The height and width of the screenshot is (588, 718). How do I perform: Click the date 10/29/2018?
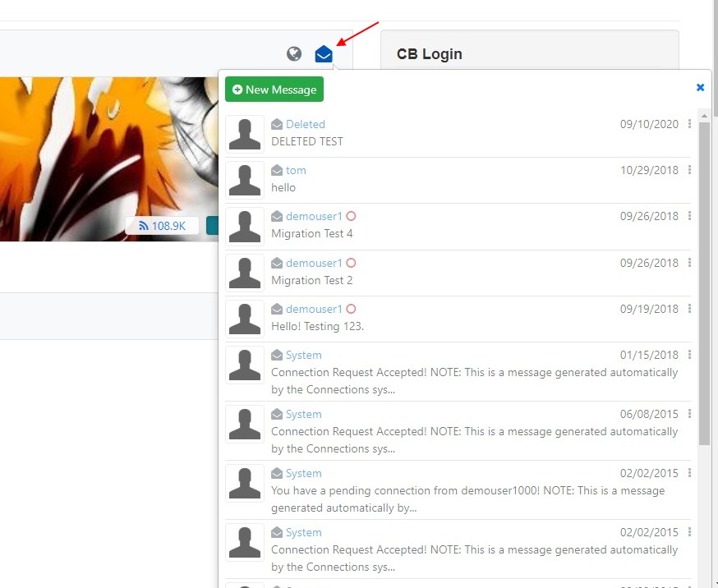[x=649, y=170]
